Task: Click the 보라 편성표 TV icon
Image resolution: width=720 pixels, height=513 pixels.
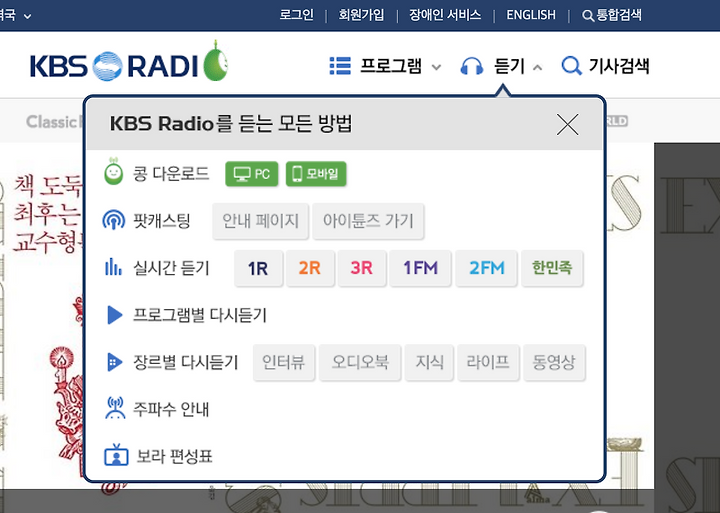Action: coord(116,455)
